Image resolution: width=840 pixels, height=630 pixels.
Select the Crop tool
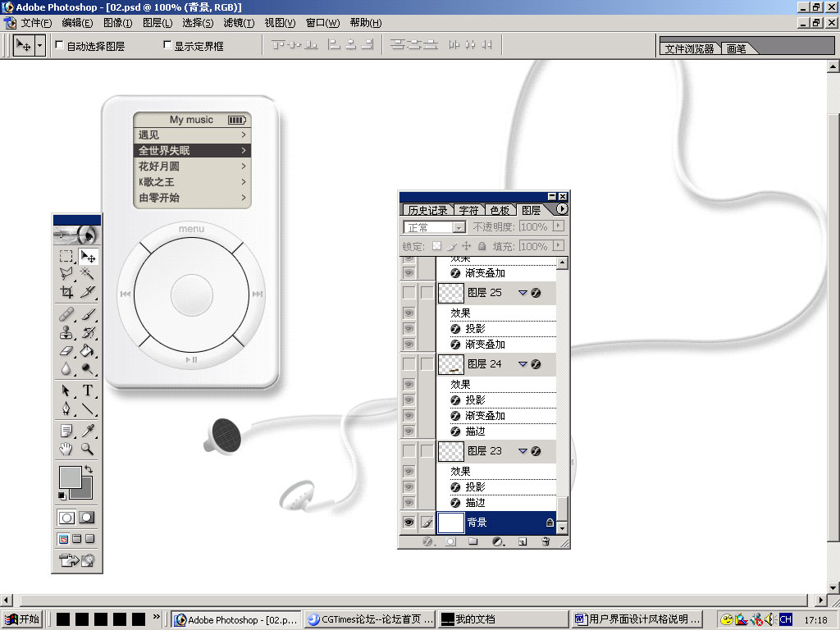(x=66, y=291)
